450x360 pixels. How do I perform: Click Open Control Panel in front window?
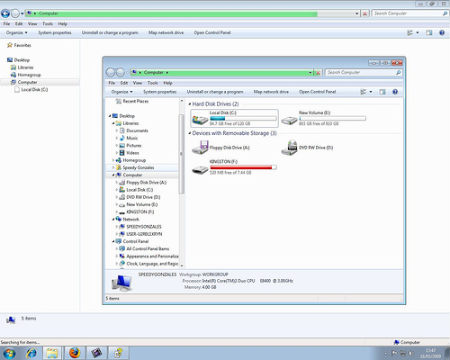(x=317, y=92)
